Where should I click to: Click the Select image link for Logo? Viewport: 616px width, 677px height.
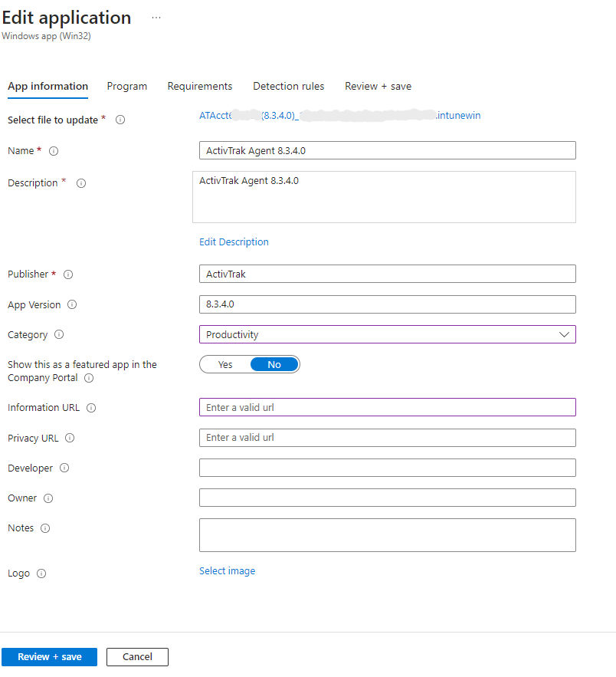[x=228, y=571]
